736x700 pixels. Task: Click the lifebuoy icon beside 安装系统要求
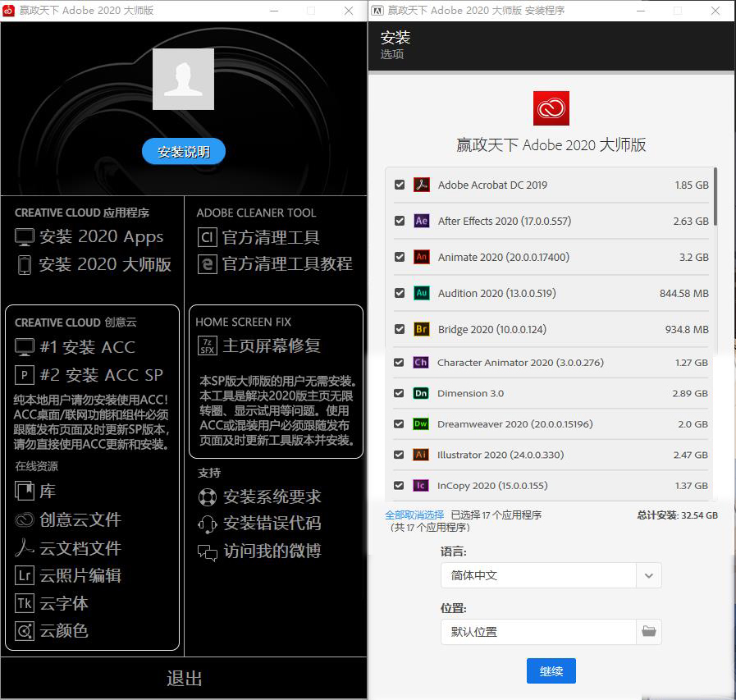pyautogui.click(x=208, y=497)
